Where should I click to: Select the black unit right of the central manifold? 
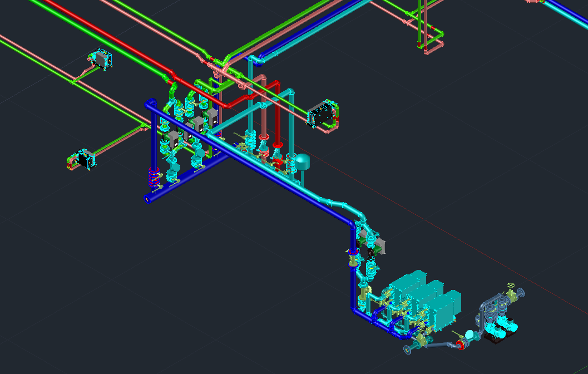(x=322, y=116)
